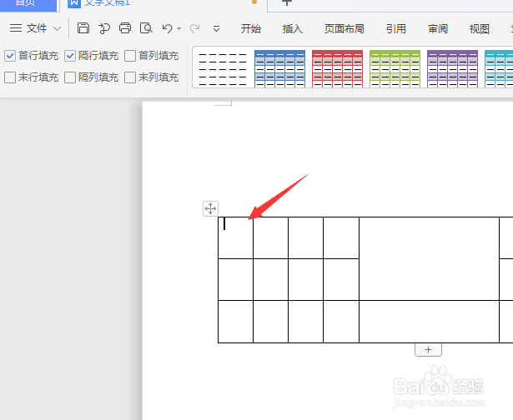The height and width of the screenshot is (420, 513).
Task: Enable the 末行填充 checkbox
Action: point(10,77)
